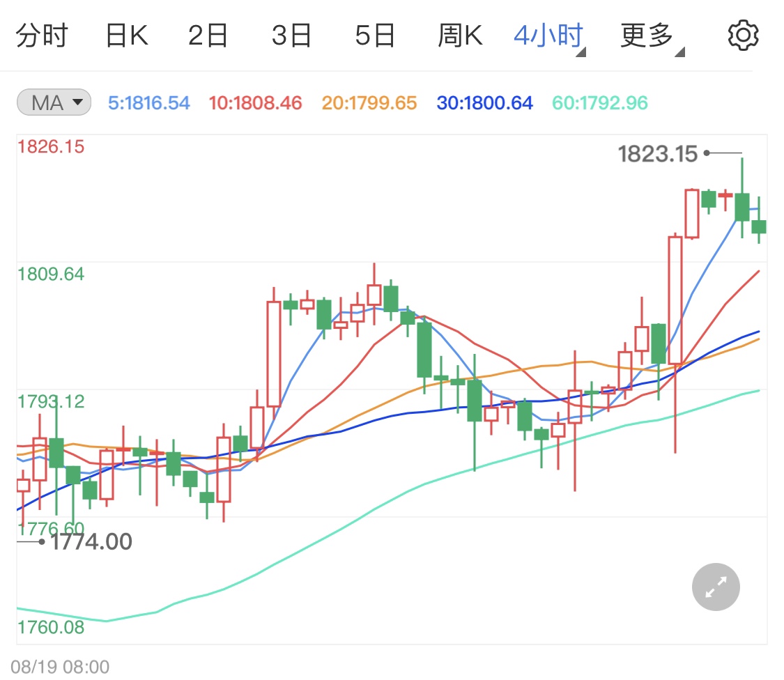Toggle the 4小时 timeframe selection

[547, 35]
